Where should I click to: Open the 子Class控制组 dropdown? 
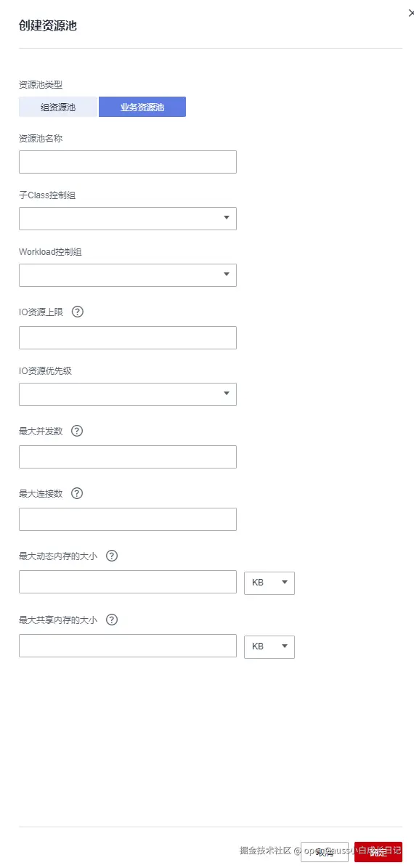click(x=128, y=218)
